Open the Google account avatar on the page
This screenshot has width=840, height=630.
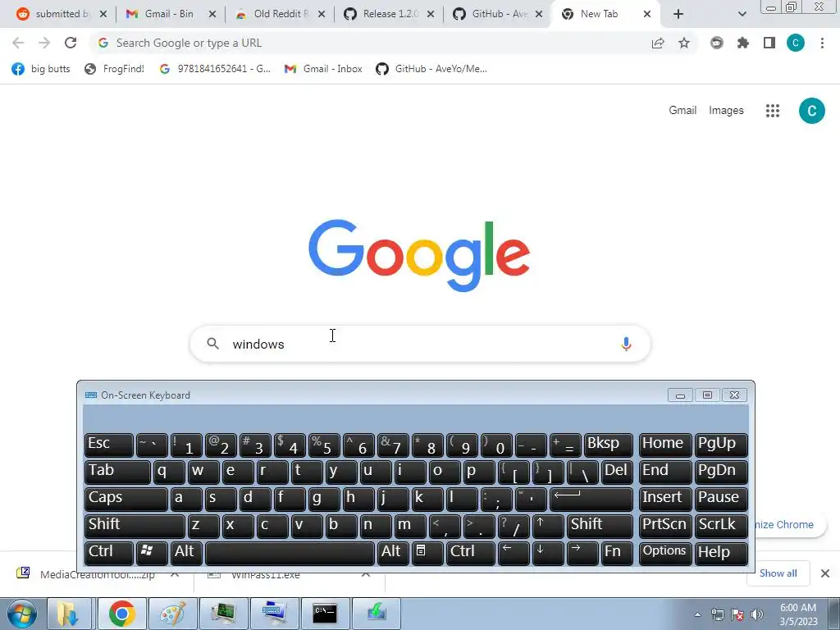click(811, 111)
